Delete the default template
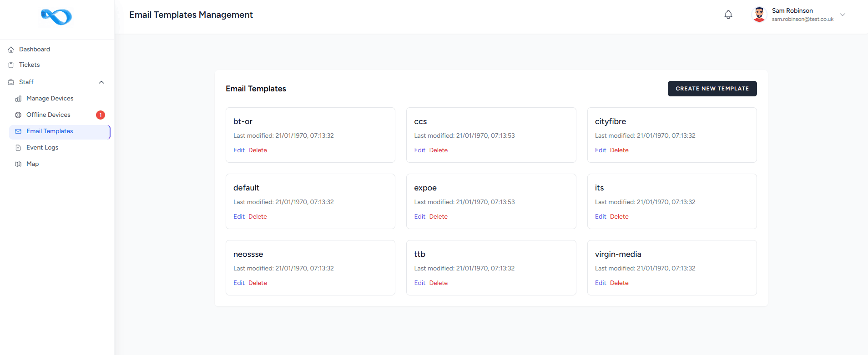The width and height of the screenshot is (868, 355). pyautogui.click(x=257, y=217)
